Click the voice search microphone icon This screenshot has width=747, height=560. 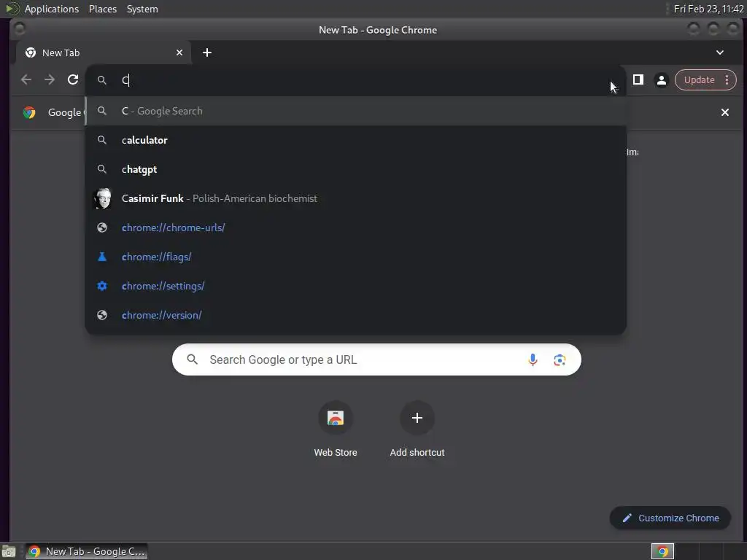(x=533, y=359)
